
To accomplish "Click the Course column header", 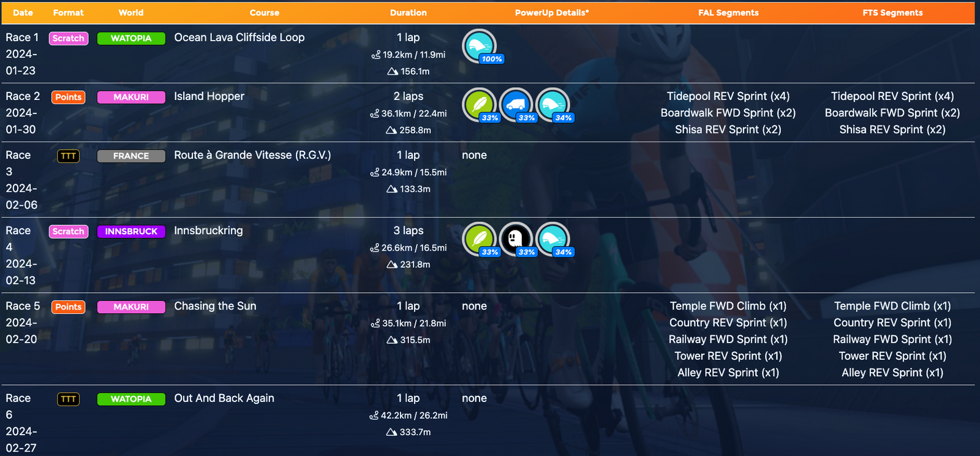I will [x=265, y=13].
